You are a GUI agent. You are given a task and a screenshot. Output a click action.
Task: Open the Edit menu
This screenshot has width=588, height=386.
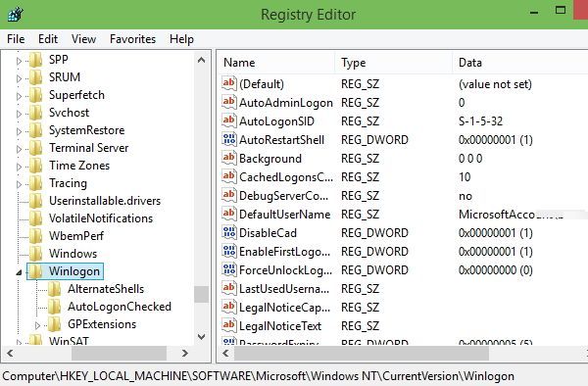pos(48,39)
